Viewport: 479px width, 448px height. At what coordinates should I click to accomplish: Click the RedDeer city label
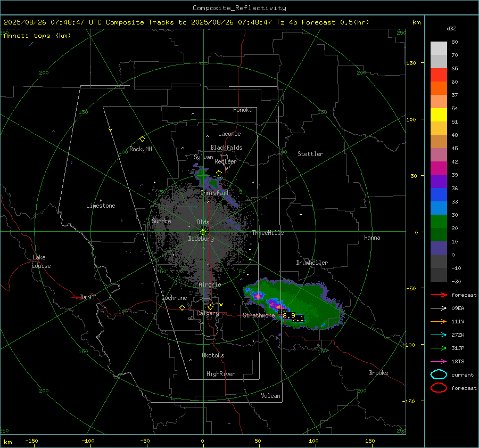[226, 161]
